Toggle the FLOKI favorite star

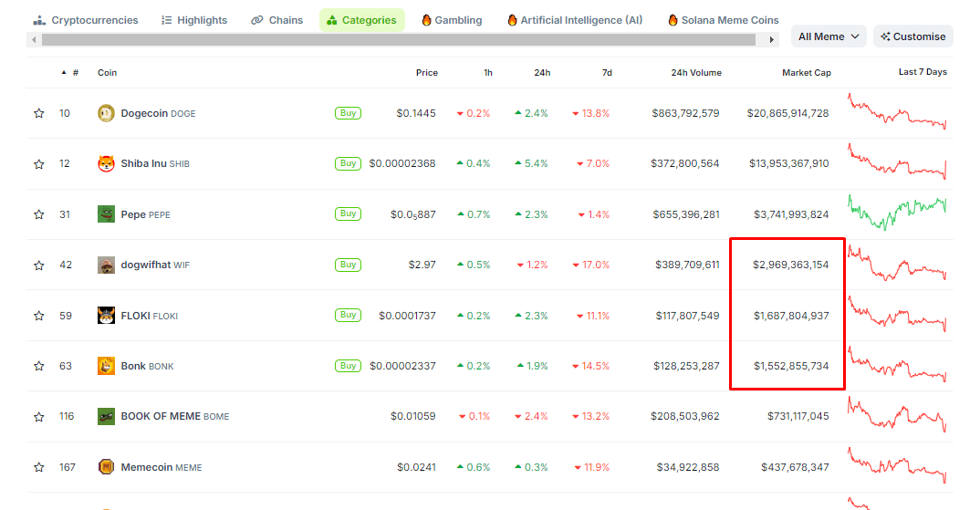point(38,316)
